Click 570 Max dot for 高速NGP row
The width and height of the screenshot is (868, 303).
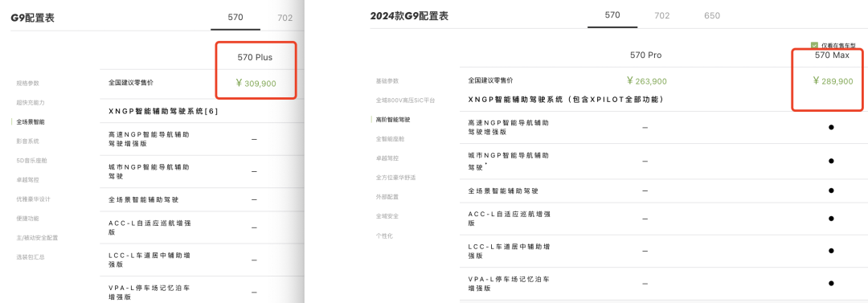pos(831,128)
